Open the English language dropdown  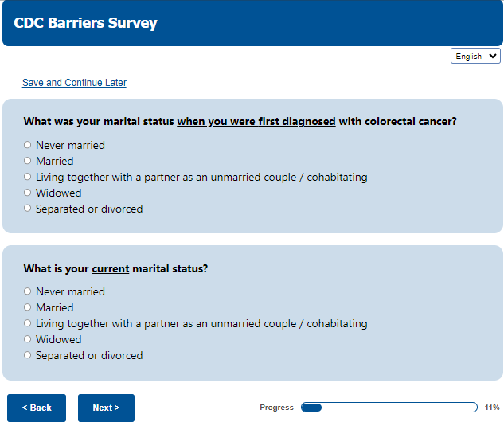(475, 57)
